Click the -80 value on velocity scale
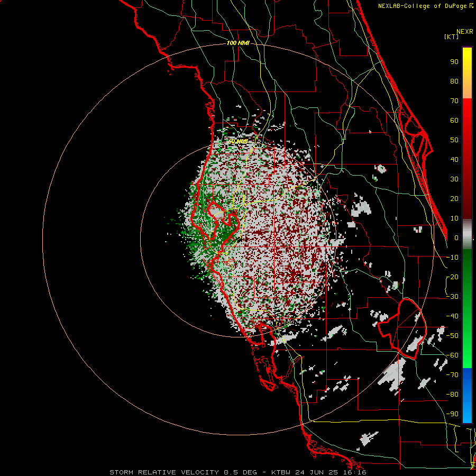 (x=452, y=395)
